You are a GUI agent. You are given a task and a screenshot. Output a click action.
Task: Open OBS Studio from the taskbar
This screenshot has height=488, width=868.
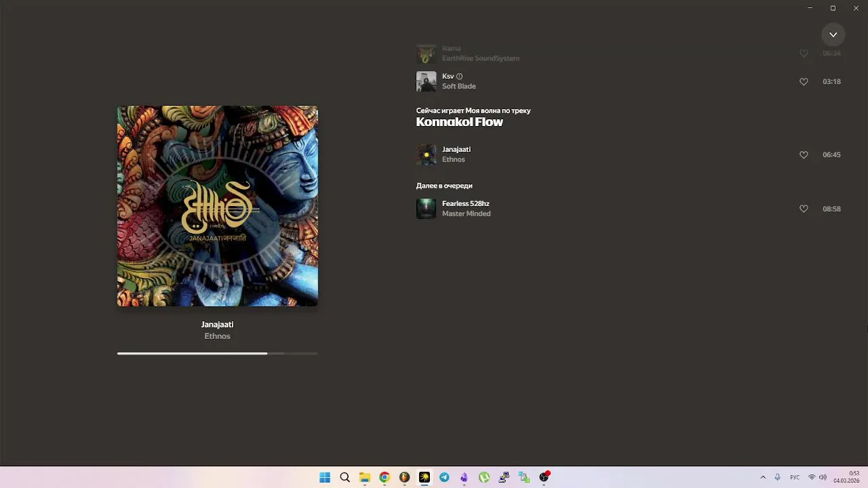[544, 477]
